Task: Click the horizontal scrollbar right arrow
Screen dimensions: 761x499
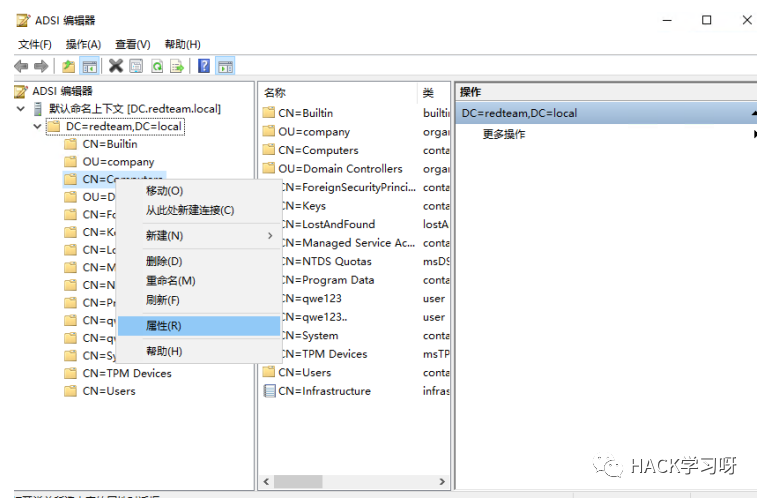Action: pos(442,482)
